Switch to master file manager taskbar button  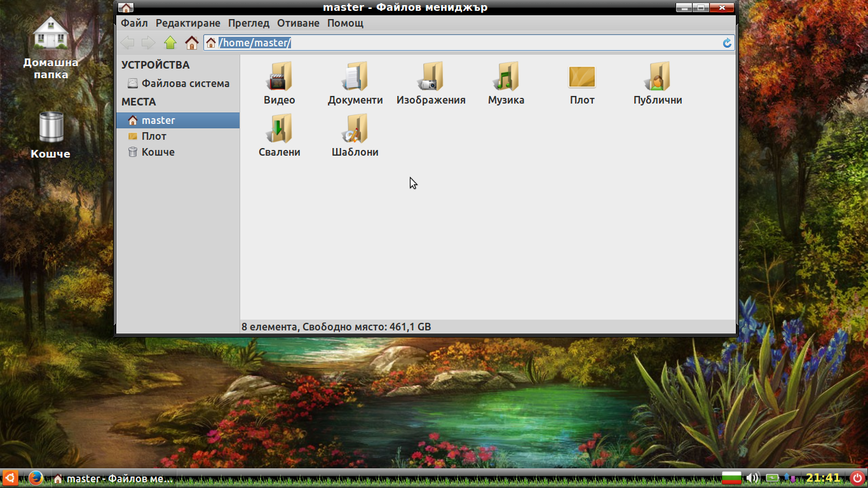[113, 478]
